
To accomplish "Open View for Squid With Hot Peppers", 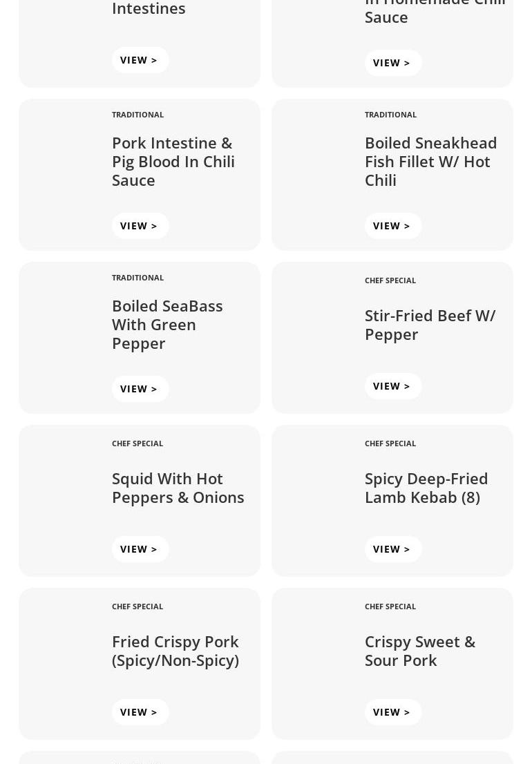I will [140, 549].
